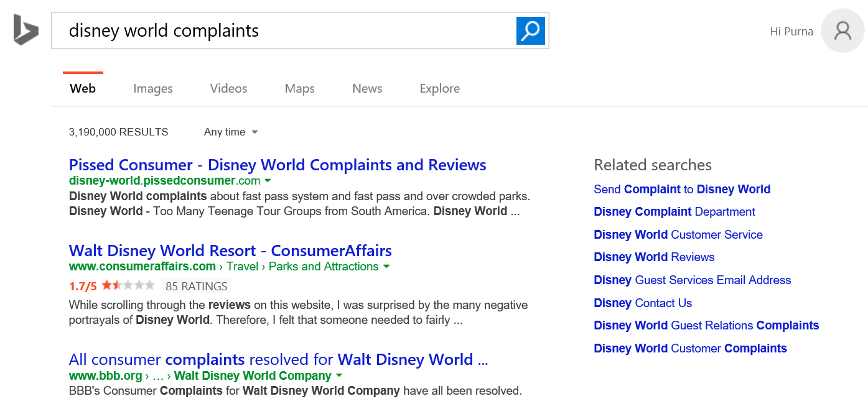The width and height of the screenshot is (868, 409).
Task: Switch to the Videos tab
Action: 228,88
